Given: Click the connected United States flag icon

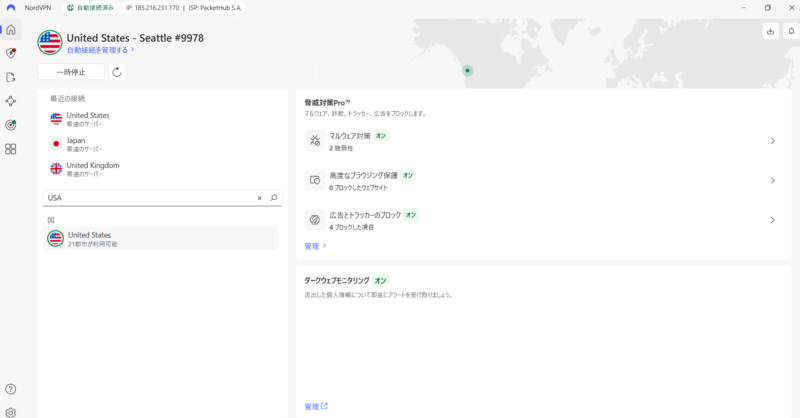Looking at the screenshot, I should point(49,42).
